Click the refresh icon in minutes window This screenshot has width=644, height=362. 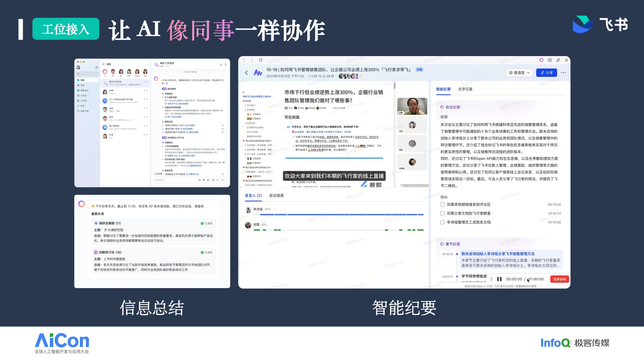tap(261, 60)
